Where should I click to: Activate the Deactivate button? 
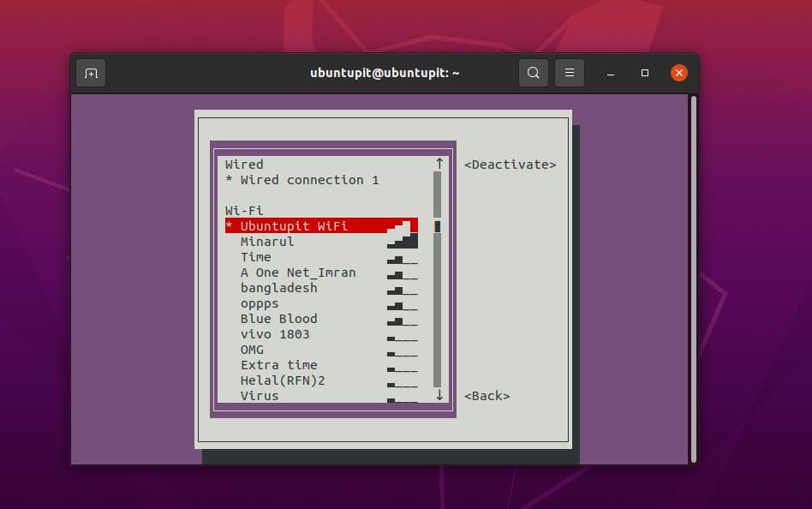511,164
